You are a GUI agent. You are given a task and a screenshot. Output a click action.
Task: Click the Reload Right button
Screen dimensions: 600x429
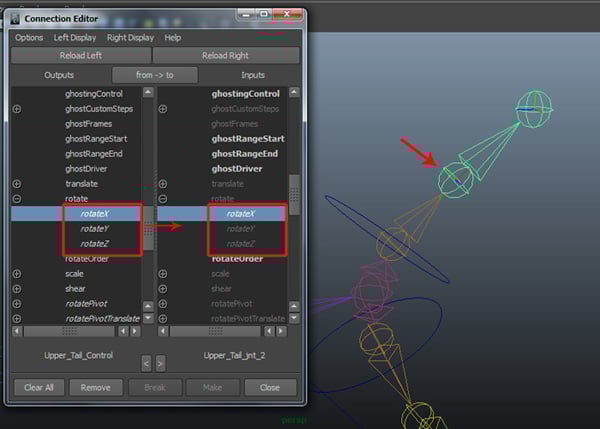coord(225,55)
